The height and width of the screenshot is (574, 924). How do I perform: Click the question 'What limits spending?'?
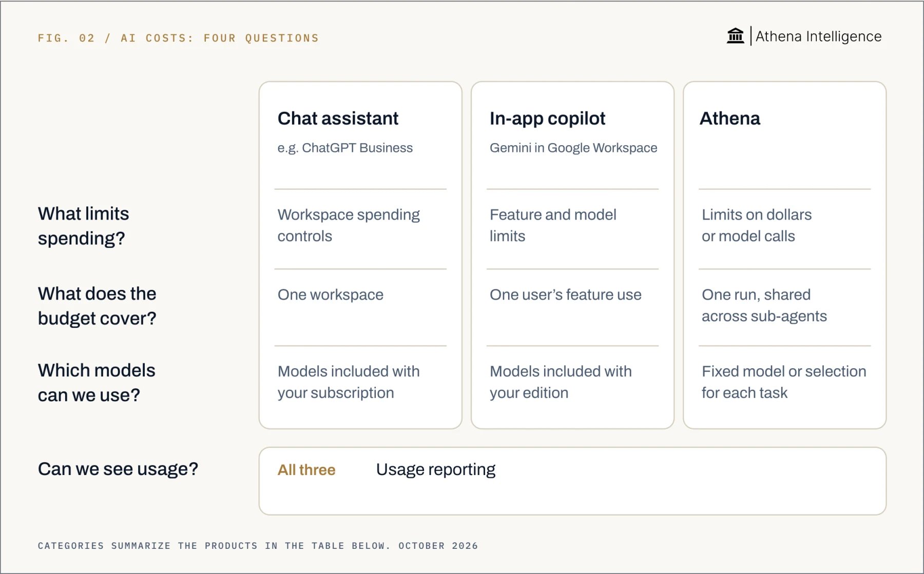coord(83,226)
